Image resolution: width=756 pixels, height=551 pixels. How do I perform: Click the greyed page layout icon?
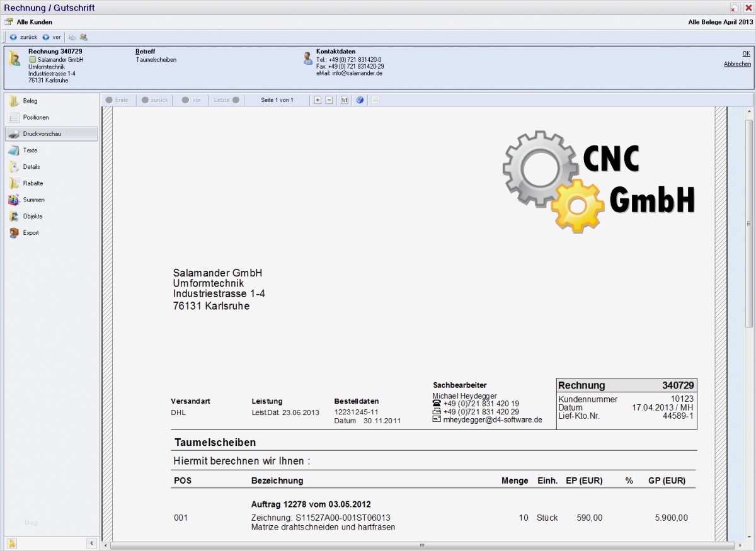pyautogui.click(x=375, y=99)
